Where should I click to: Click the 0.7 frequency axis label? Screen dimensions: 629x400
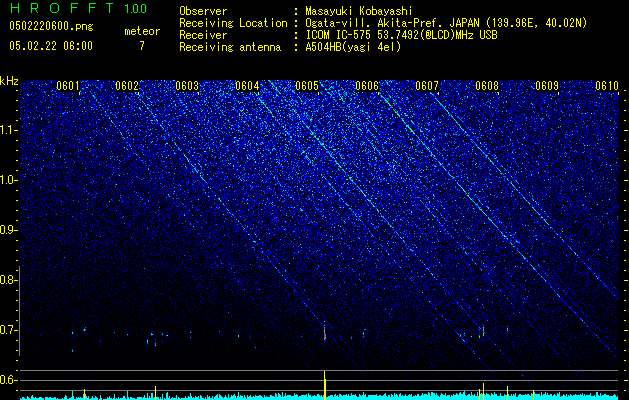tap(7, 330)
